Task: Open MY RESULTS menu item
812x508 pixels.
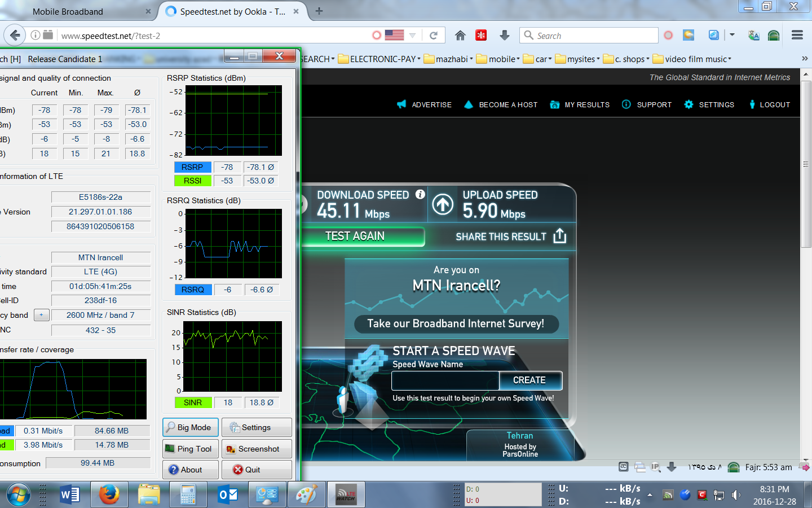Action: coord(580,104)
